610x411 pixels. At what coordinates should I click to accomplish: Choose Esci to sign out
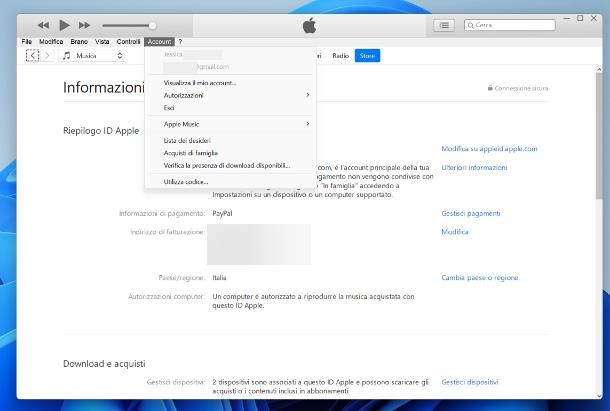231,108
